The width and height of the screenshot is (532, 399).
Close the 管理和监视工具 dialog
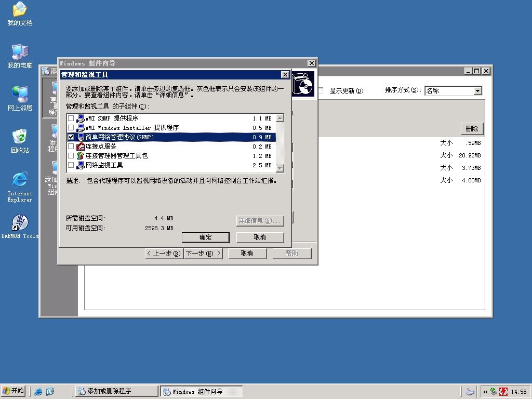point(285,75)
